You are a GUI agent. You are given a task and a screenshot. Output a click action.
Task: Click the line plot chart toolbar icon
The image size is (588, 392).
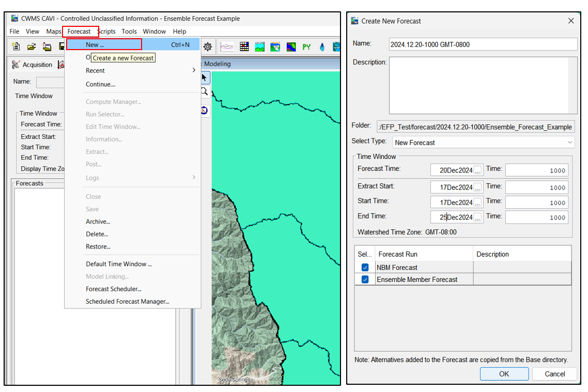point(227,47)
